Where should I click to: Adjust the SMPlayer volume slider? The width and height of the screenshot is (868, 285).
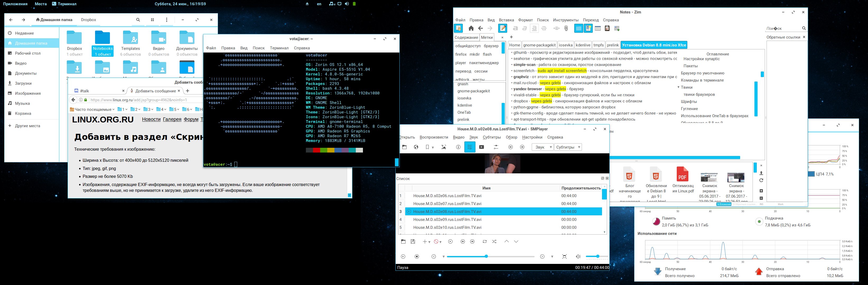[597, 256]
